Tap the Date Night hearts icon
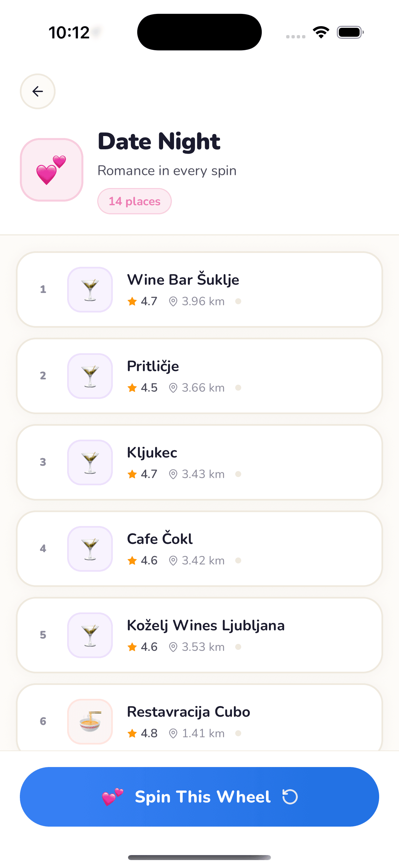 [x=52, y=170]
